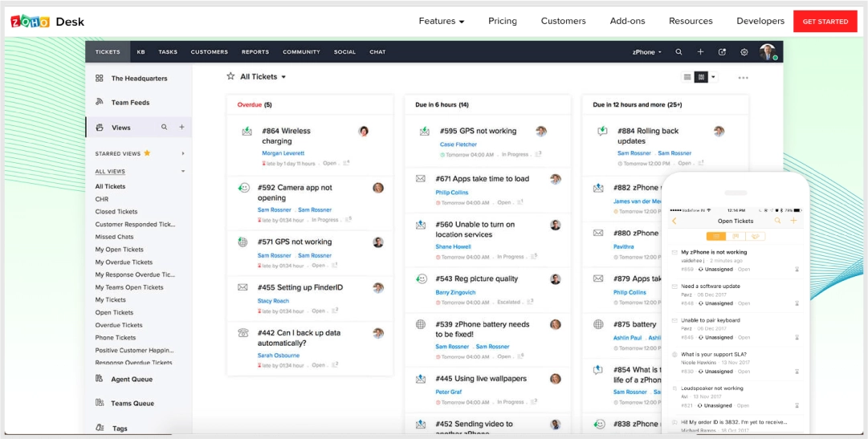Click the envelope icon on ticket #671
Viewport: 868px width, 439px height.
click(x=421, y=179)
